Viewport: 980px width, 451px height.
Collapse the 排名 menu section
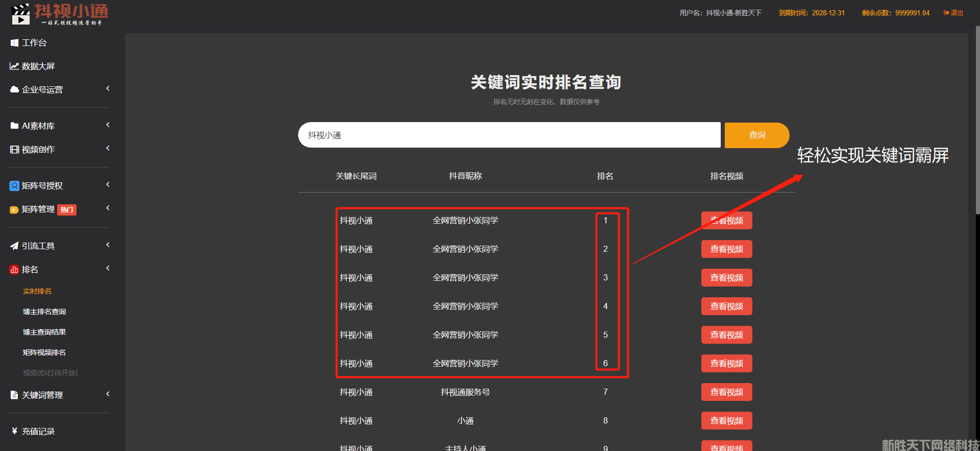click(x=108, y=269)
